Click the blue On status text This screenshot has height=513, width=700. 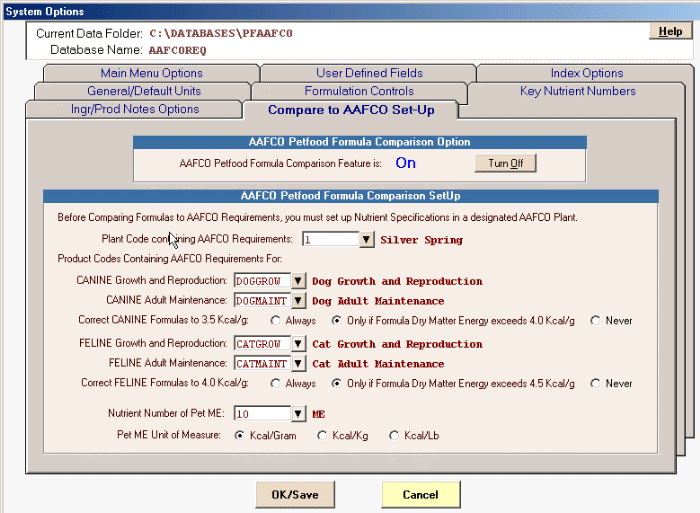click(x=405, y=163)
